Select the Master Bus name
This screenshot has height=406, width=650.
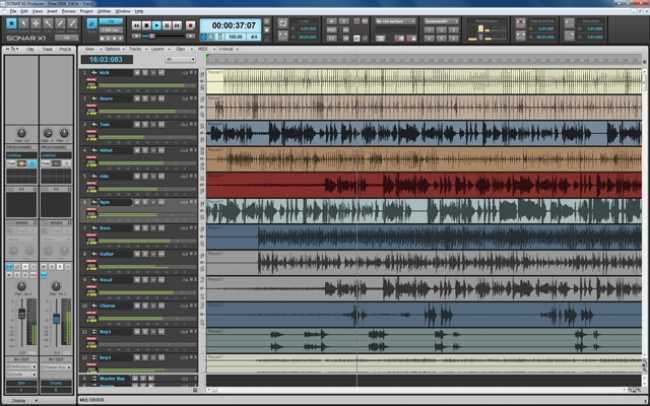112,379
